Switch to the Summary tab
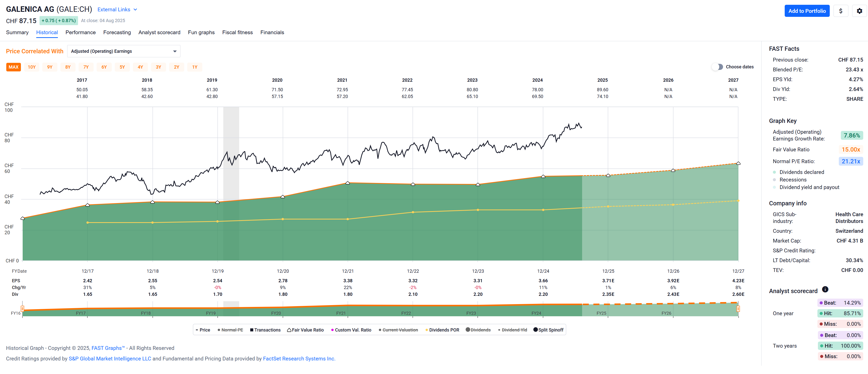The height and width of the screenshot is (374, 868). (x=17, y=32)
